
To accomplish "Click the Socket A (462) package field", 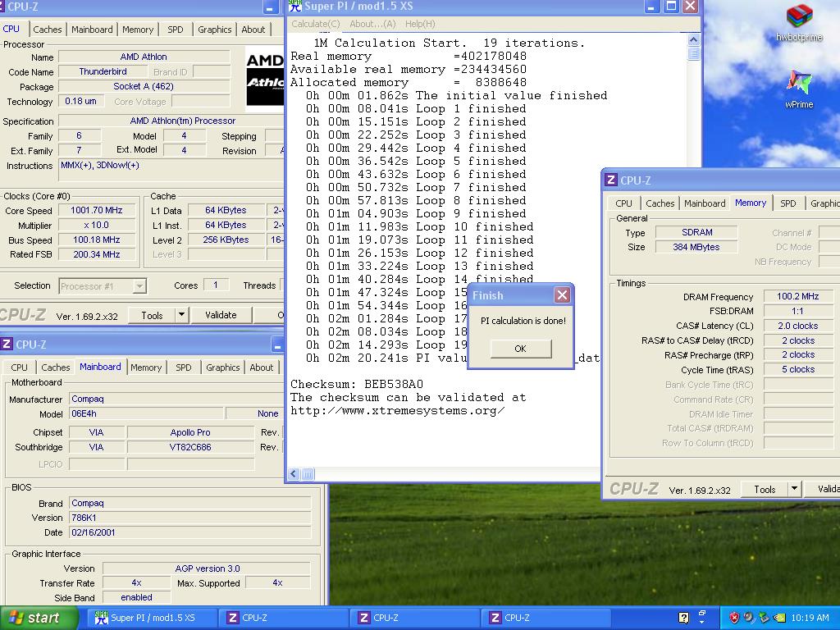I will (144, 86).
